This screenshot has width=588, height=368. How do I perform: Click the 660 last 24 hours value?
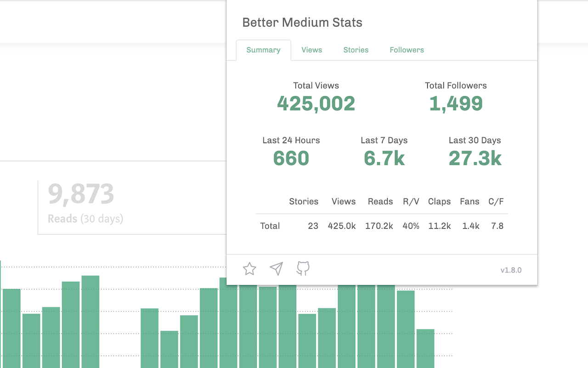point(291,158)
